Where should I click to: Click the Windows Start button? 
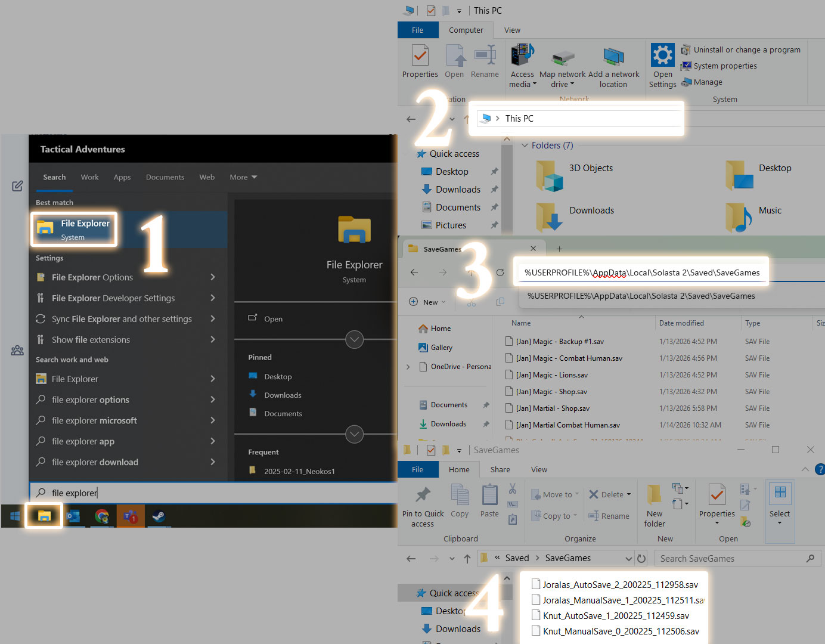click(x=15, y=516)
